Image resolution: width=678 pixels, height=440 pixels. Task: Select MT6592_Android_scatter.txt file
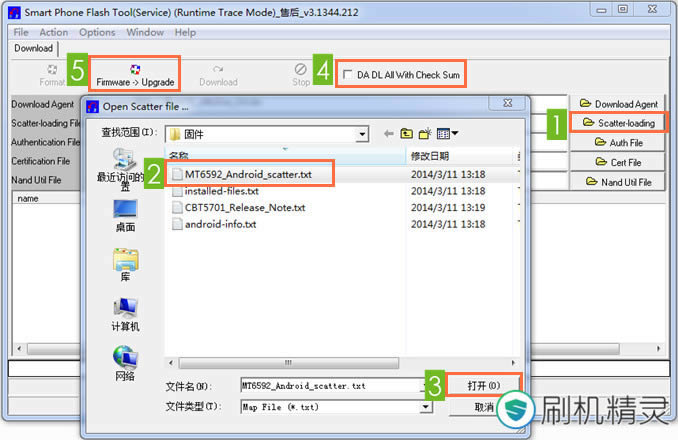tap(248, 174)
